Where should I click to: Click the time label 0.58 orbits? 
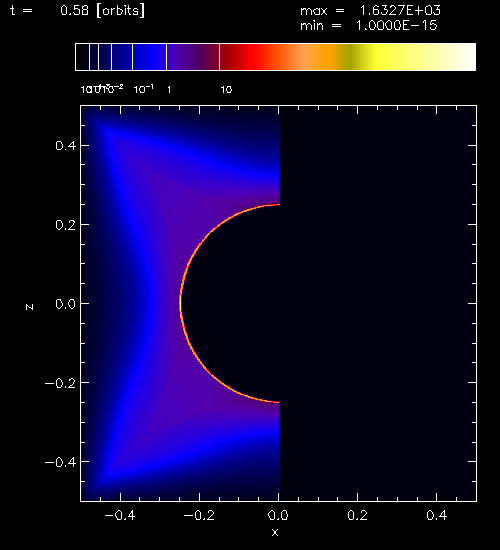102,11
